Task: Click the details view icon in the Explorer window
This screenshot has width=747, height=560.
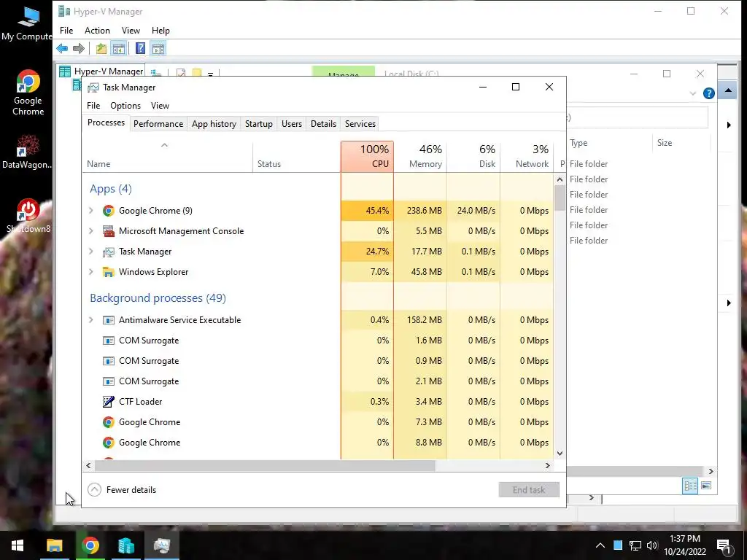Action: 690,486
